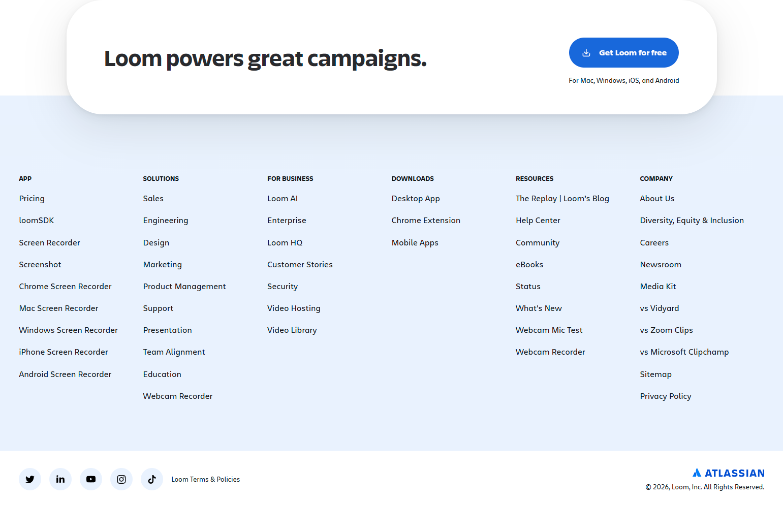This screenshot has width=783, height=532.
Task: Open the Mac Screen Recorder page
Action: (58, 308)
